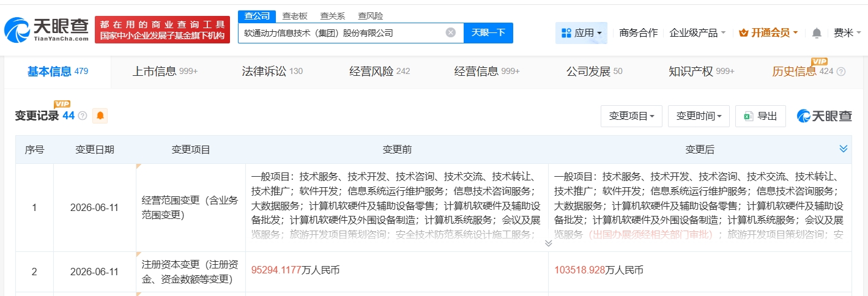Click the 2026-06-11 date in row 1
Screen dimensions: 868x296
coord(94,207)
